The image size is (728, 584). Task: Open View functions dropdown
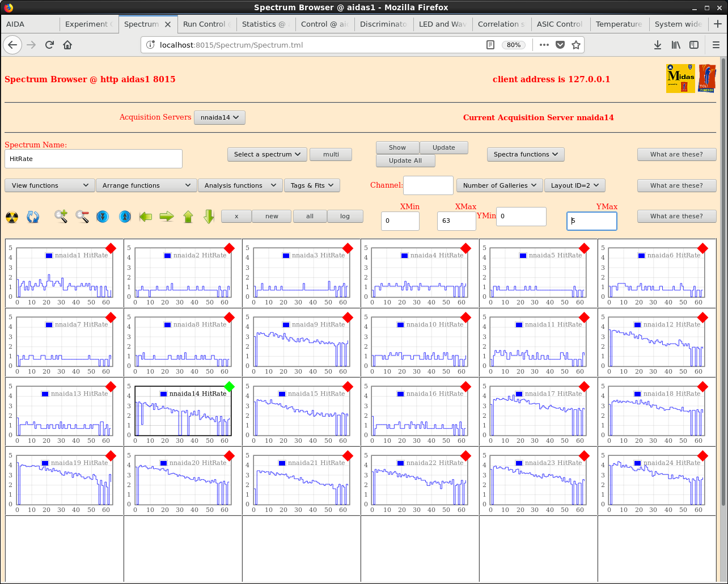[x=50, y=185]
